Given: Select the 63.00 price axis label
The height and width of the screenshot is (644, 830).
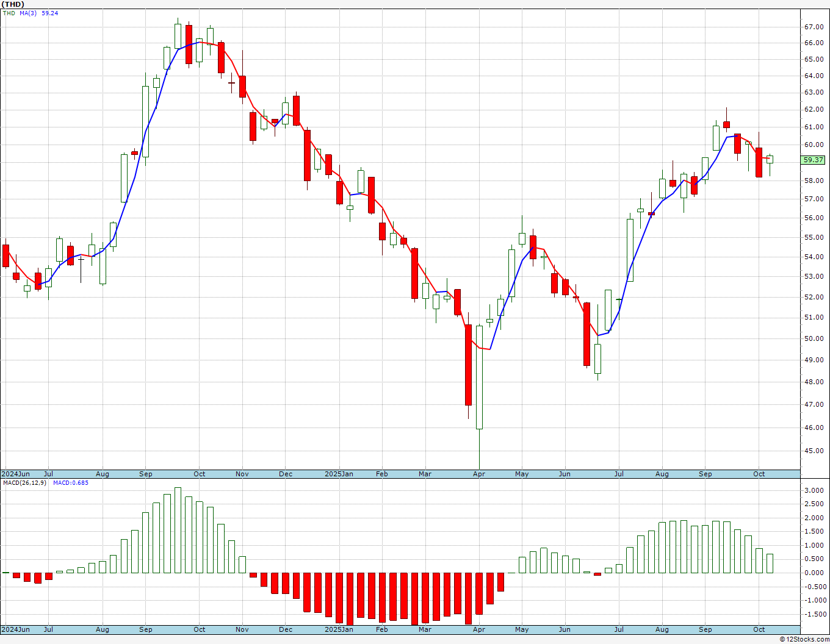Looking at the screenshot, I should click(814, 92).
